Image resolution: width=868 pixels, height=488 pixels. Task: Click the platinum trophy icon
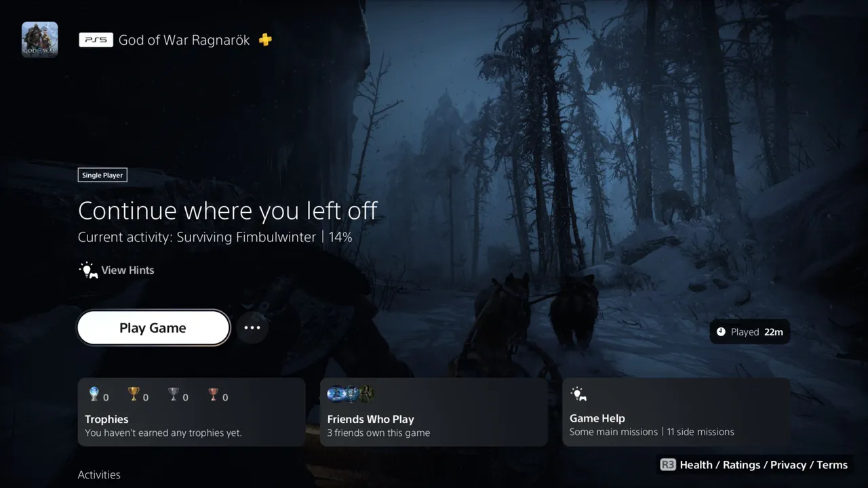[94, 394]
